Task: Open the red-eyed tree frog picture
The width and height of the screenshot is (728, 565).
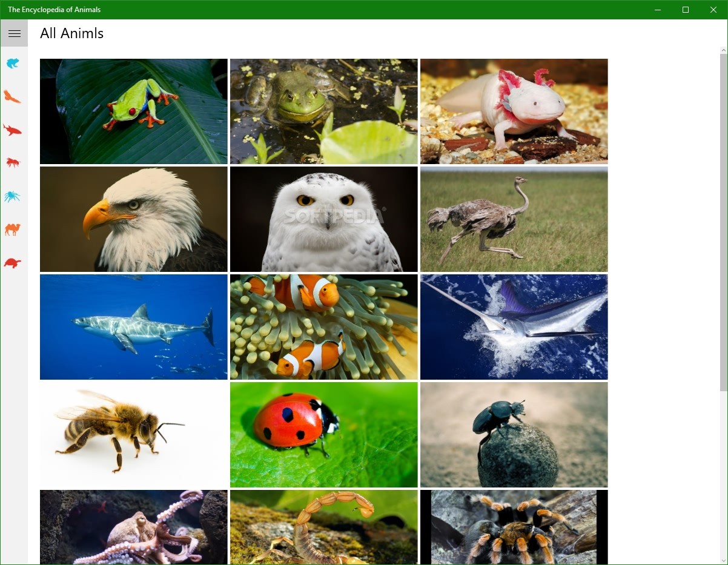Action: point(134,111)
